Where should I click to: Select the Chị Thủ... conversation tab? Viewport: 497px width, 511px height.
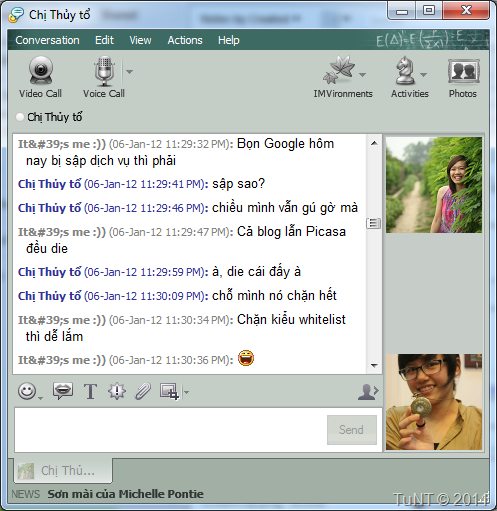click(63, 470)
